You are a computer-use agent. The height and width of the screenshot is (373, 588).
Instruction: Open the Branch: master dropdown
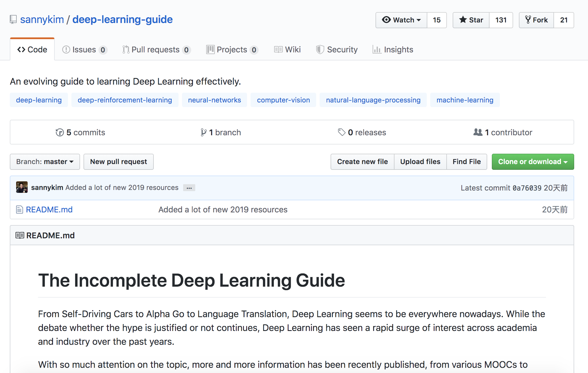point(45,162)
